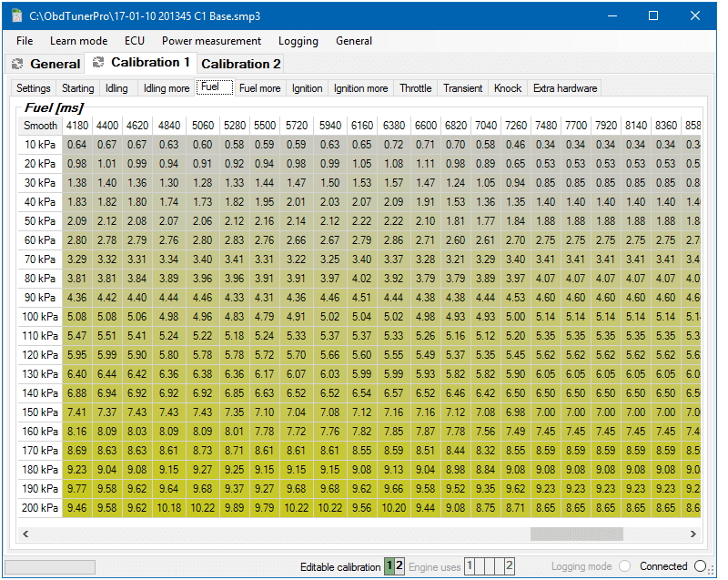Click the refresh icon on the General tab

[x=17, y=64]
